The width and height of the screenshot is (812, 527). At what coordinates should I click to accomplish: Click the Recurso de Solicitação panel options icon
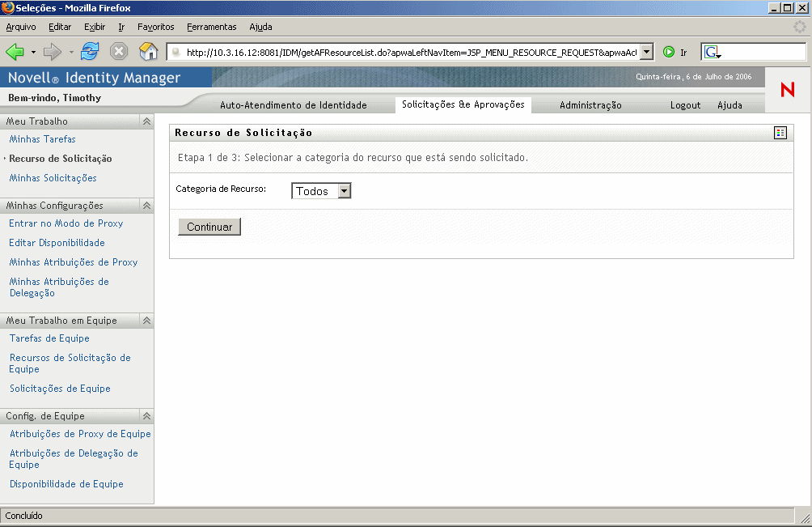coord(780,133)
